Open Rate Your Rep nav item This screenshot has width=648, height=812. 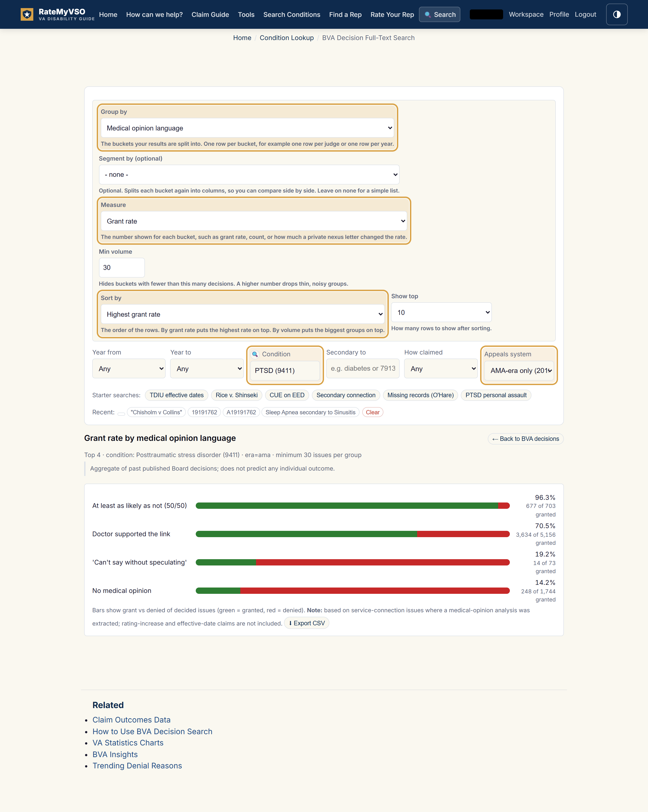(x=392, y=14)
